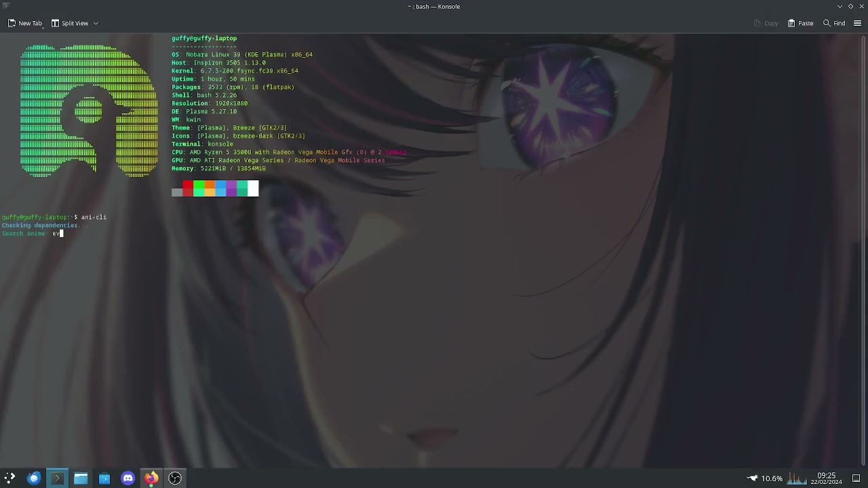Screen dimensions: 868x488
Task: Open Firefox from the taskbar
Action: [151, 478]
